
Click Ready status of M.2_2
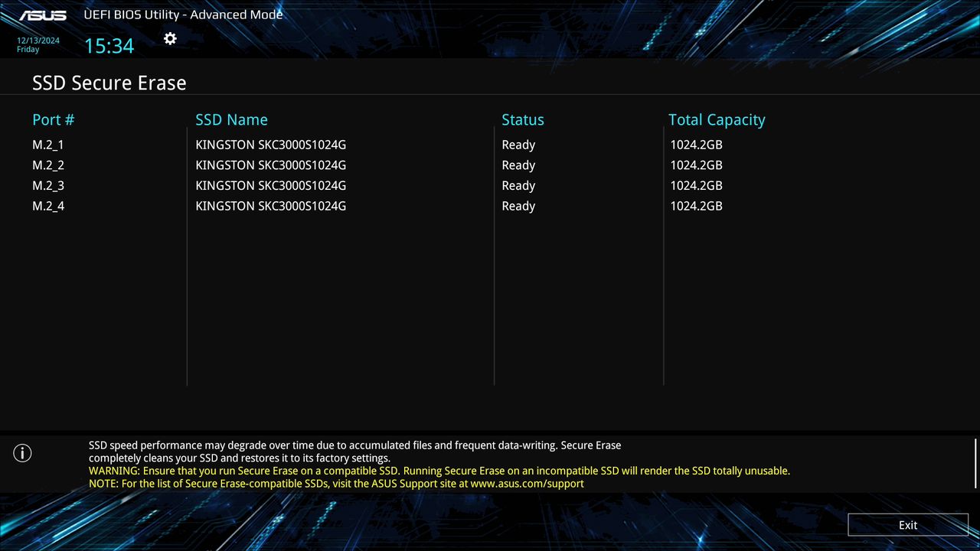click(x=518, y=165)
